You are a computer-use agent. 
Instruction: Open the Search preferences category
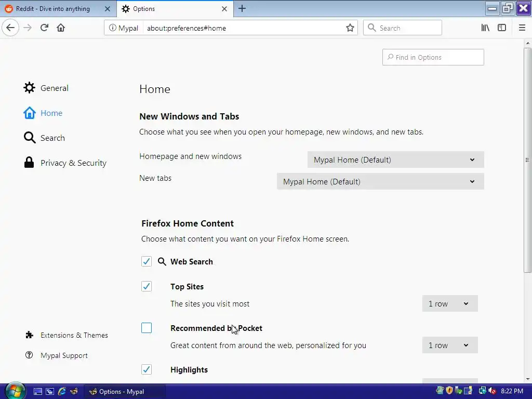44,138
